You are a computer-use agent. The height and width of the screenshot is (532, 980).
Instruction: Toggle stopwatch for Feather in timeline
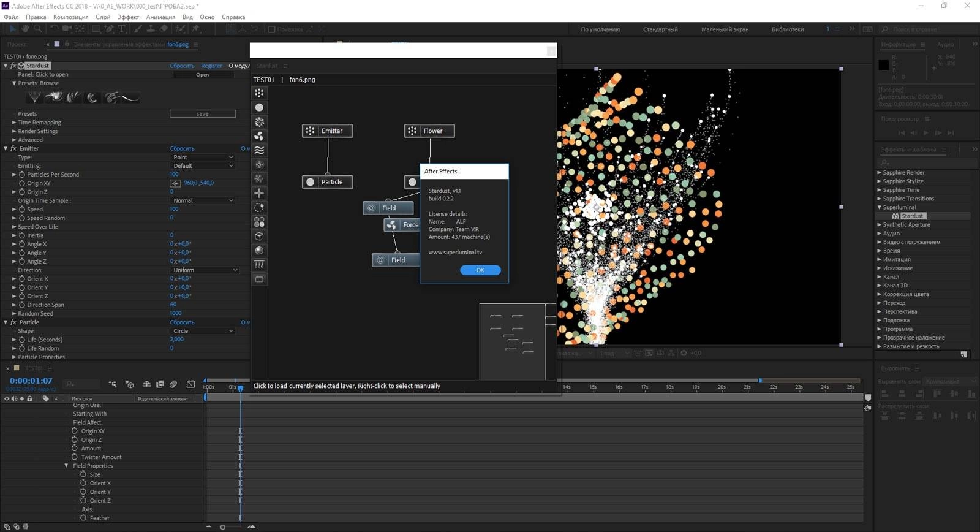[83, 518]
